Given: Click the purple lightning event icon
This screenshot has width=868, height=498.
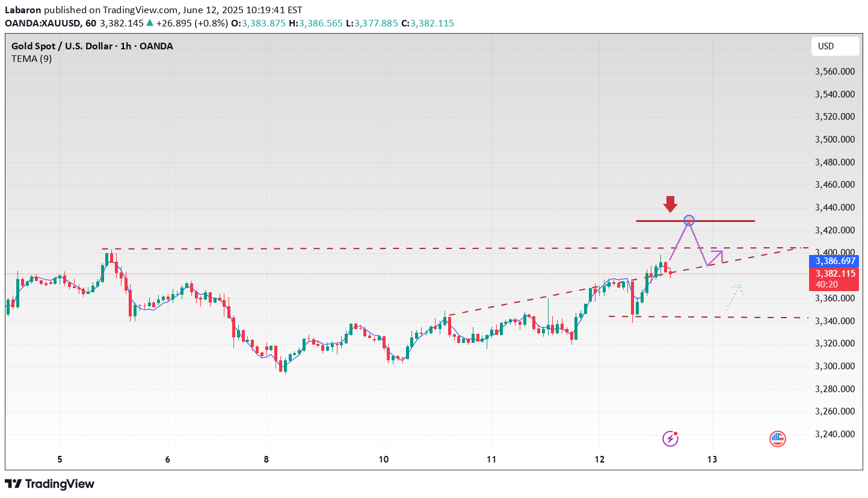Looking at the screenshot, I should tap(670, 438).
